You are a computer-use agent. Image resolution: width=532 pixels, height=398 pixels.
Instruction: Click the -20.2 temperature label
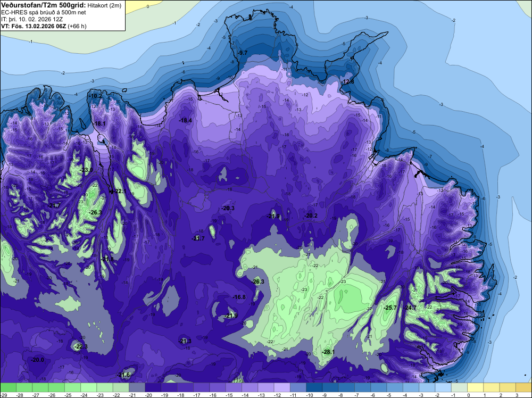point(311,215)
